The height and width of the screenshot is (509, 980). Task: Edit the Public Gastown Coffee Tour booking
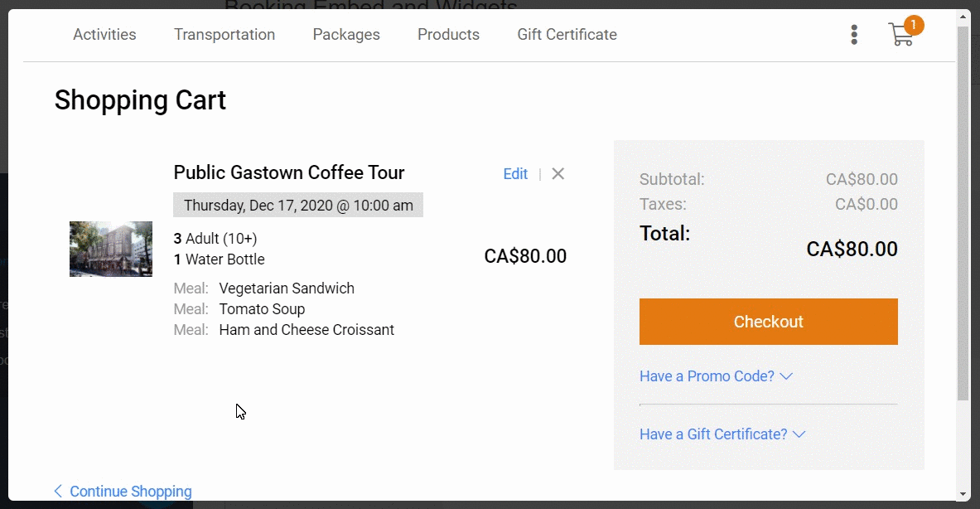[x=515, y=173]
